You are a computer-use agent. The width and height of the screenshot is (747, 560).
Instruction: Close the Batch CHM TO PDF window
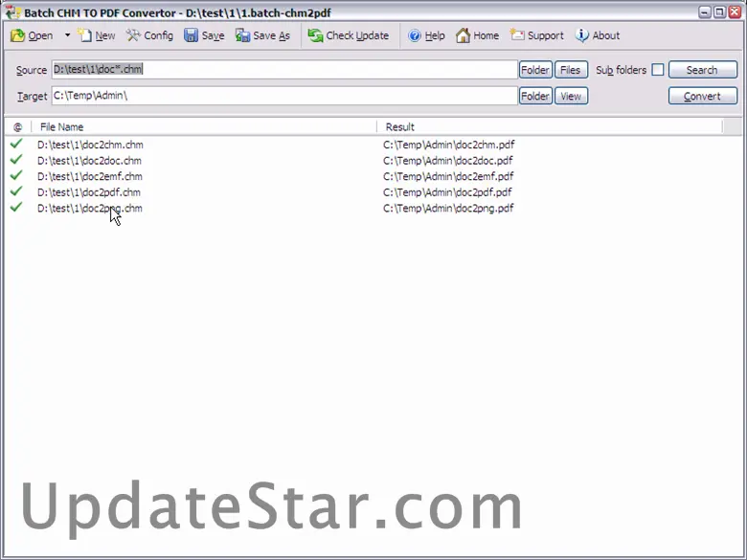tap(735, 11)
